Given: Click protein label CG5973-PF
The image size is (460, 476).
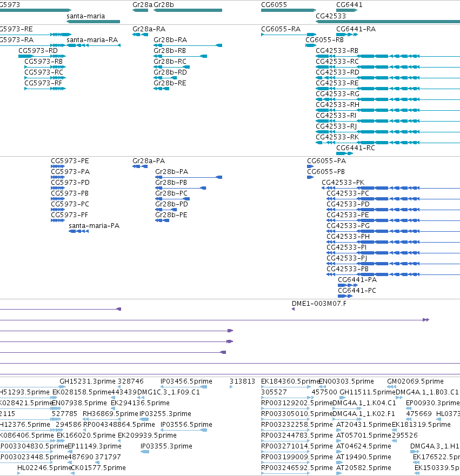Looking at the screenshot, I should [x=69, y=215].
